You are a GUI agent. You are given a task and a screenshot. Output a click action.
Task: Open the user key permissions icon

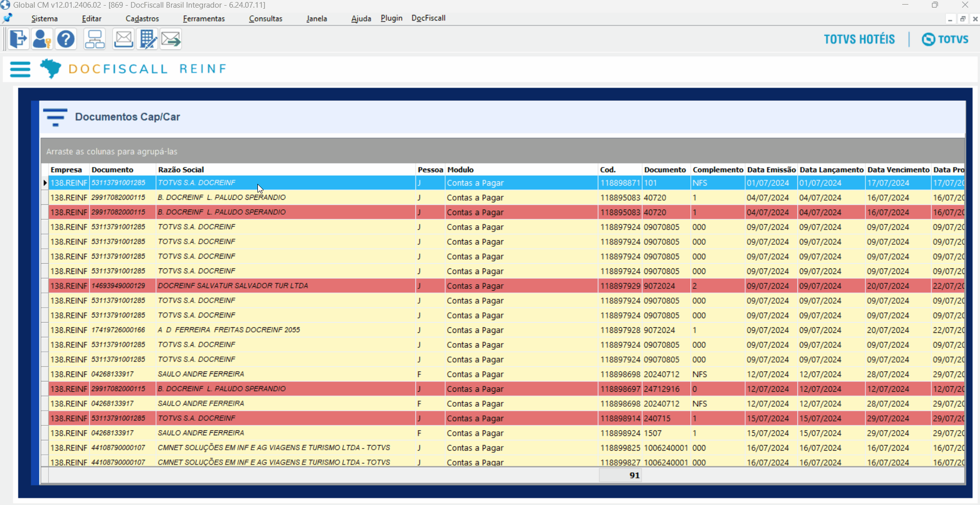click(41, 39)
